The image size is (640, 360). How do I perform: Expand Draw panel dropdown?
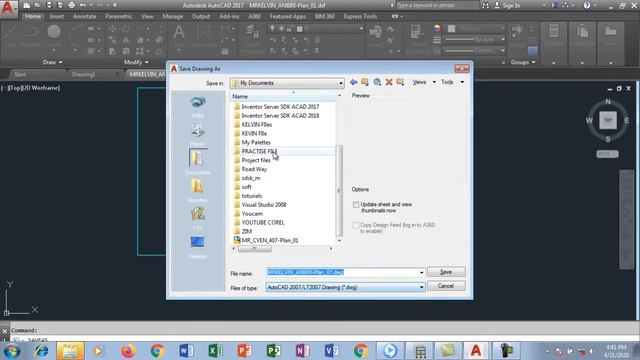(52, 62)
